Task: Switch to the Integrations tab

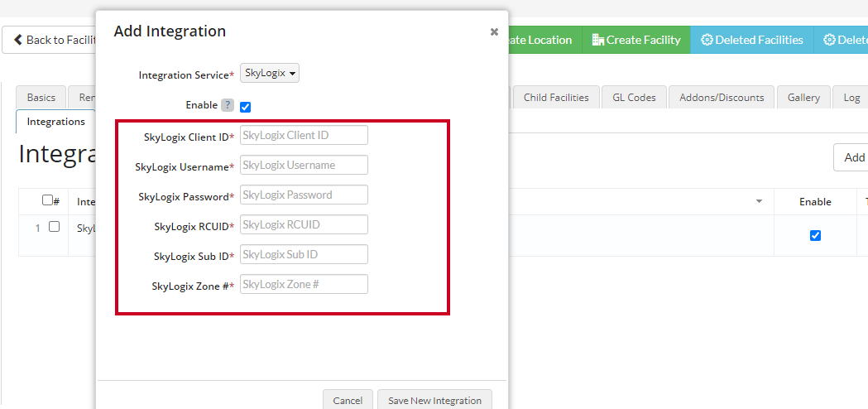Action: [x=56, y=122]
